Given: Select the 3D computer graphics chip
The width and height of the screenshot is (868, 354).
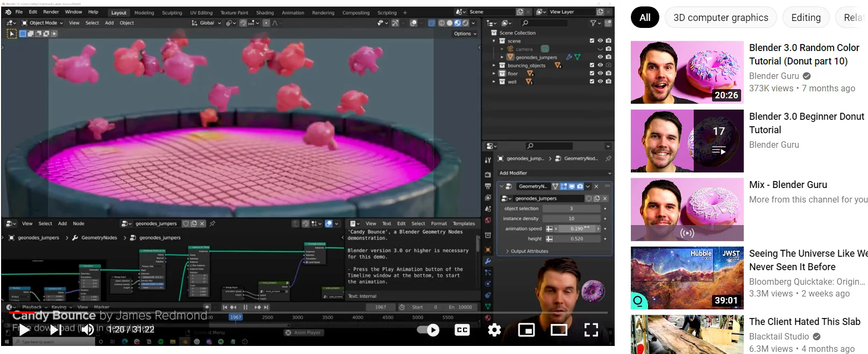Looking at the screenshot, I should coord(721,18).
